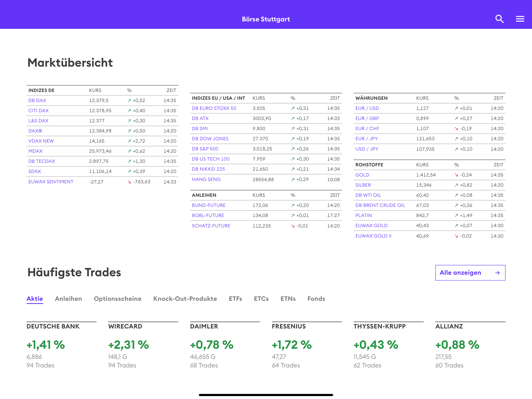The image size is (532, 399).
Task: Click the arrow icon in Alle anzeigen
Action: (497, 273)
